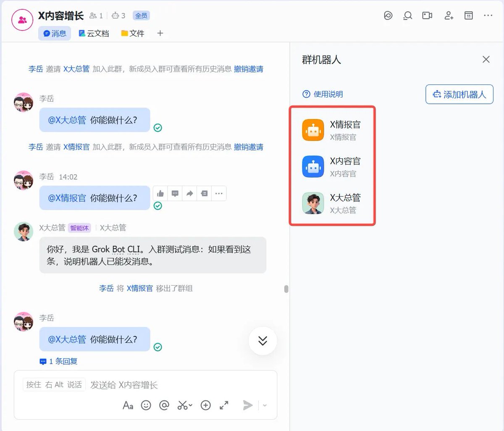Click the read-status check on the last @X大总管 message
Viewport: 504px width, 431px height.
(158, 347)
